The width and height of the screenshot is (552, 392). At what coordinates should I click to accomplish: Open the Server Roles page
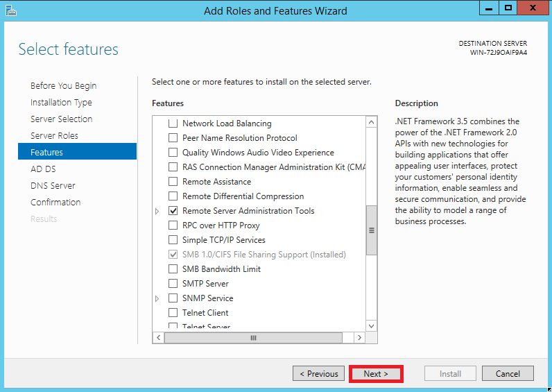coord(54,135)
